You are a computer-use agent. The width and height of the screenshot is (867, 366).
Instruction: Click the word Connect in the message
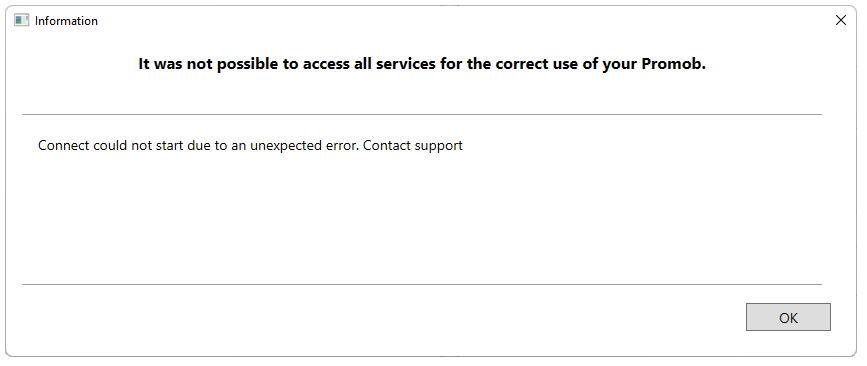tap(64, 145)
